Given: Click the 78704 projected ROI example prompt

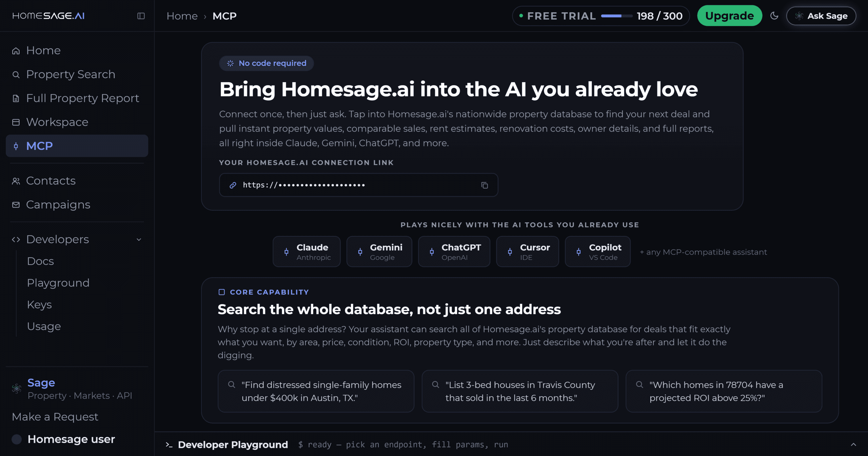Looking at the screenshot, I should pos(724,391).
